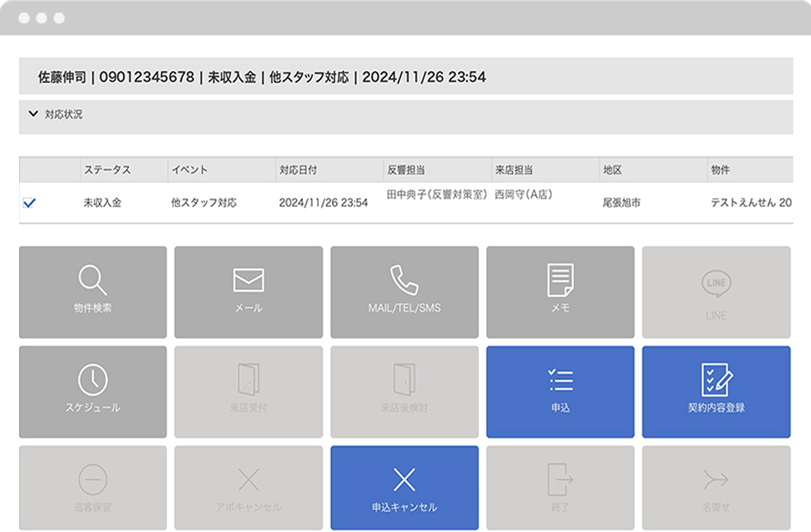This screenshot has width=811, height=532.
Task: Select the 来店後検討 tile
Action: [x=404, y=391]
